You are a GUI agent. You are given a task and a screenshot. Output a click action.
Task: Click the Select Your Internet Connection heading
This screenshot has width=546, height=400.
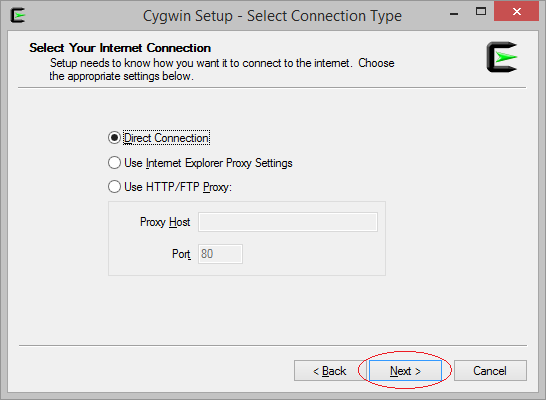coord(120,48)
